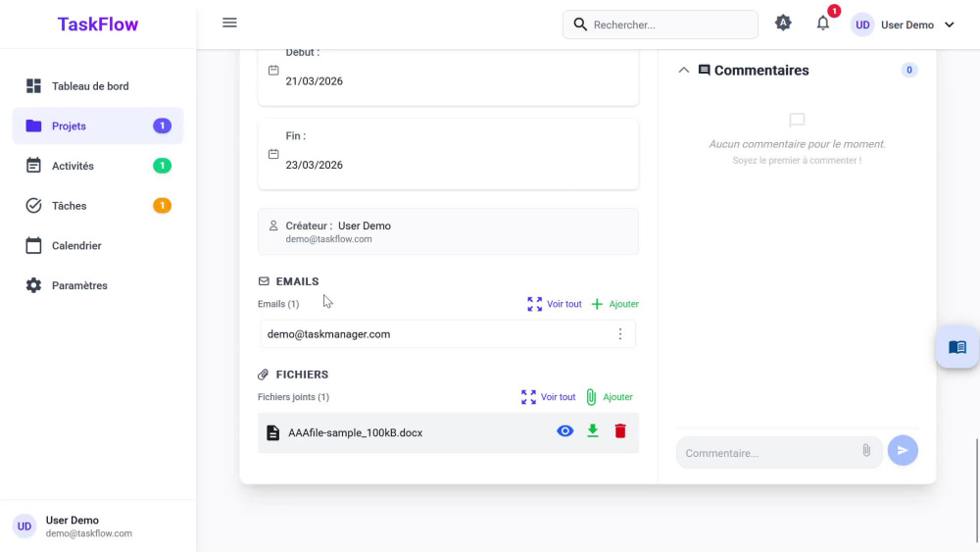This screenshot has width=980, height=552.
Task: Click the UD avatar in the header
Action: click(x=862, y=25)
